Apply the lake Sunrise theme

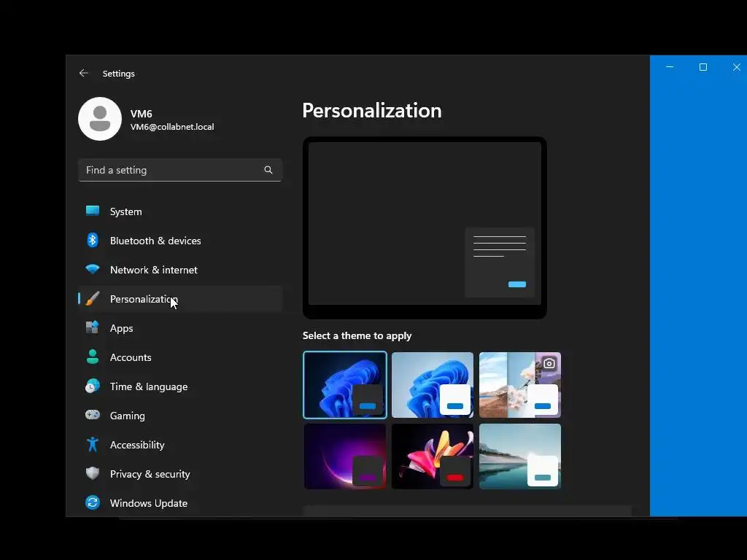point(520,456)
